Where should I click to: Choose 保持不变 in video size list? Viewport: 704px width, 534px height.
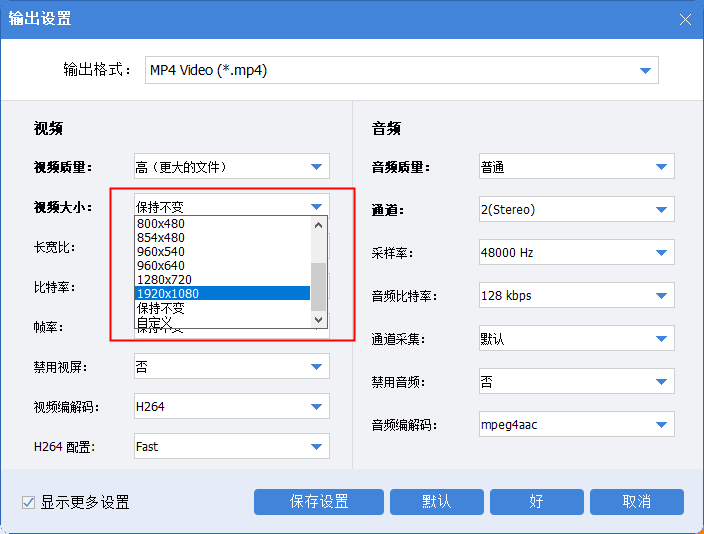(x=222, y=308)
